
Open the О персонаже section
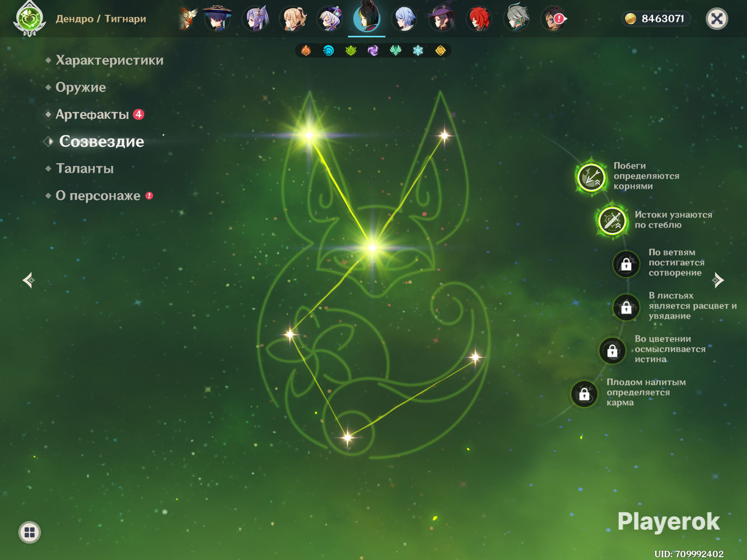(x=98, y=195)
